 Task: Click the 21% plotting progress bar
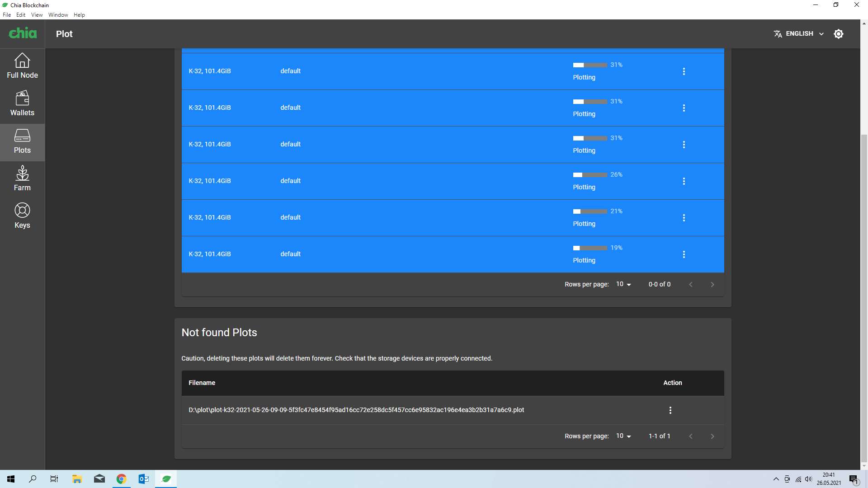pyautogui.click(x=590, y=211)
